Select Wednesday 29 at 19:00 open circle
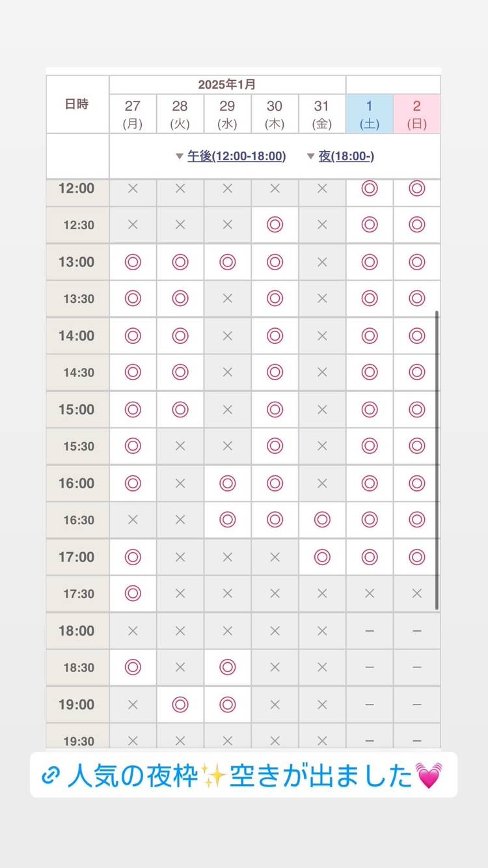The width and height of the screenshot is (488, 868). [227, 705]
